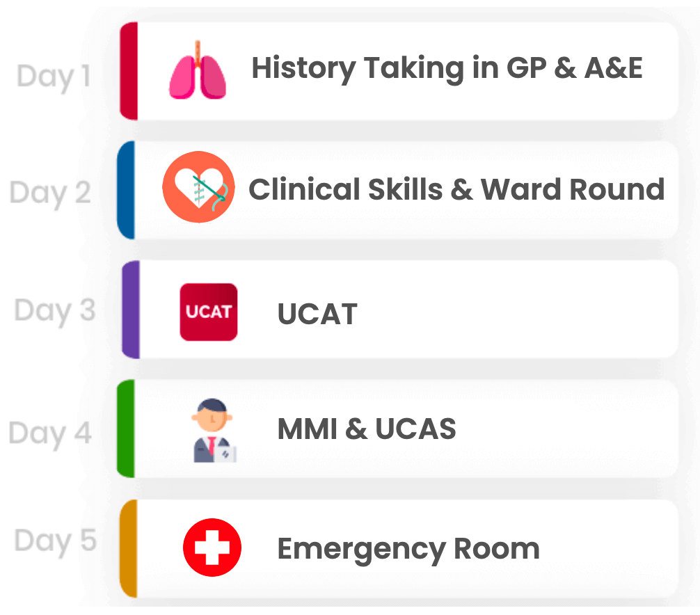
Task: Click the red medical cross icon
Action: tap(212, 547)
